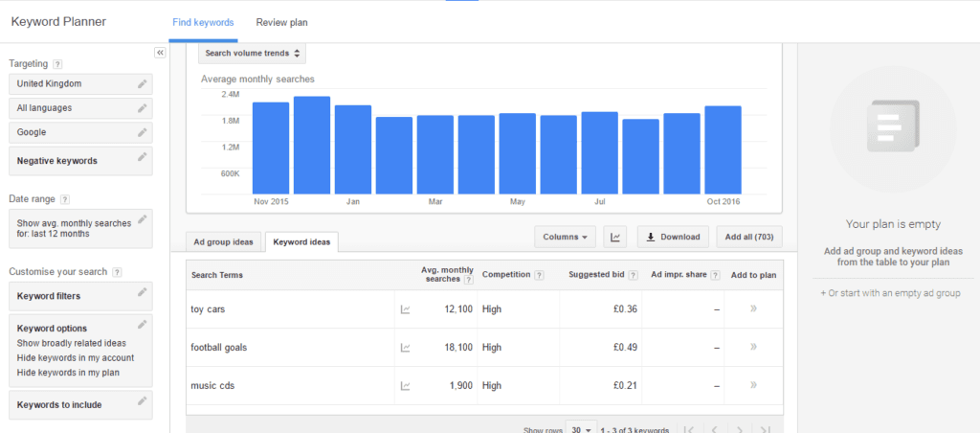Open the Search volume trends dropdown
This screenshot has width=980, height=433.
(253, 54)
